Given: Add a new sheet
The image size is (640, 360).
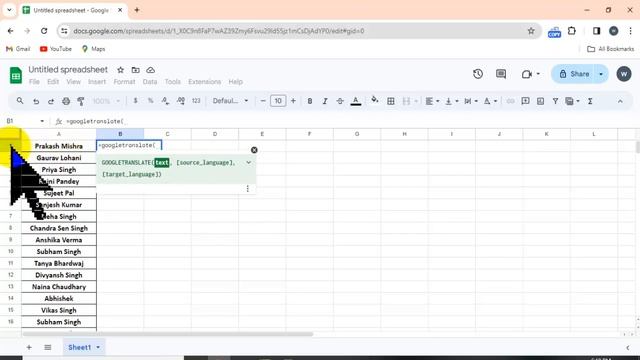Looking at the screenshot, I should click(29, 347).
